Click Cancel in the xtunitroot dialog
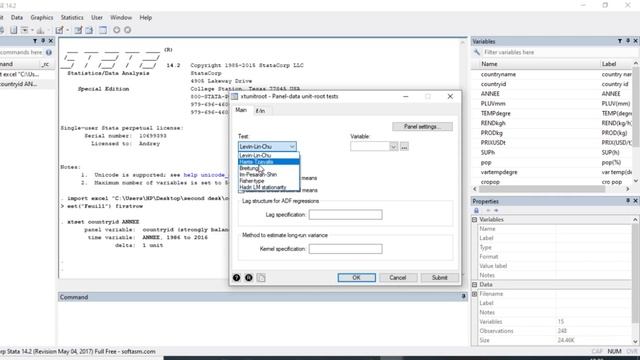Screen dimensions: 640x360 point(398,278)
